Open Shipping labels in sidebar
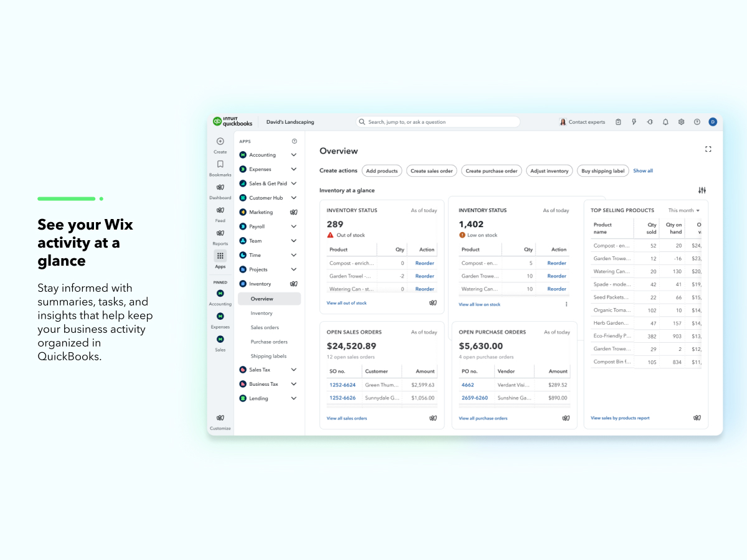Image resolution: width=747 pixels, height=560 pixels. pos(269,356)
